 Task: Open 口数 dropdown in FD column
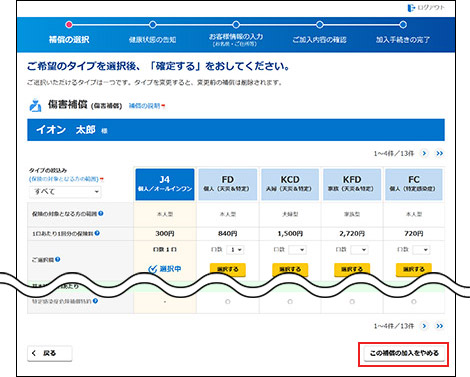[x=235, y=250]
